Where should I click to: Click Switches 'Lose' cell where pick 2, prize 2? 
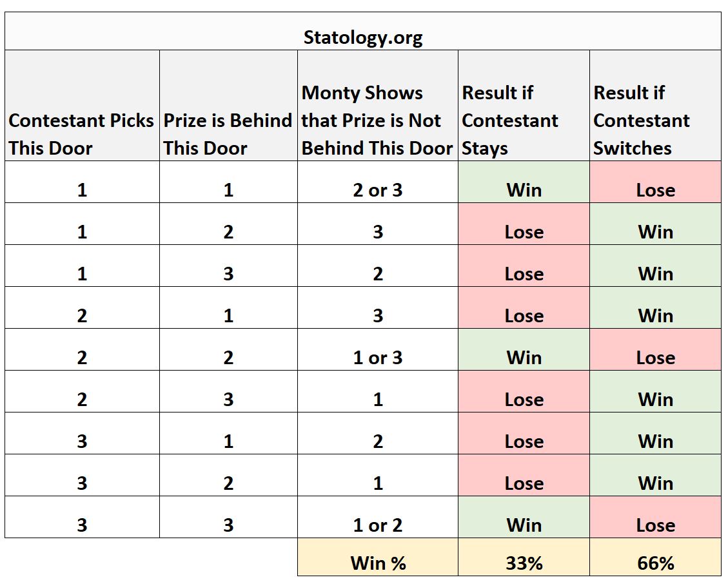[x=655, y=349]
